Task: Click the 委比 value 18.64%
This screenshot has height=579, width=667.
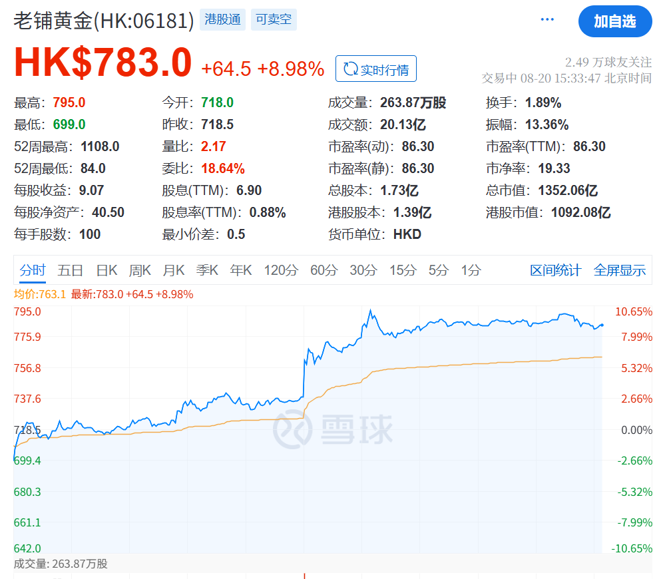Action: pos(222,168)
